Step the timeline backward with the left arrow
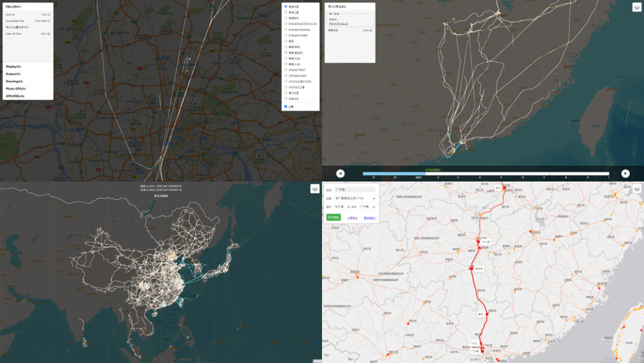This screenshot has height=363, width=644. (x=340, y=174)
